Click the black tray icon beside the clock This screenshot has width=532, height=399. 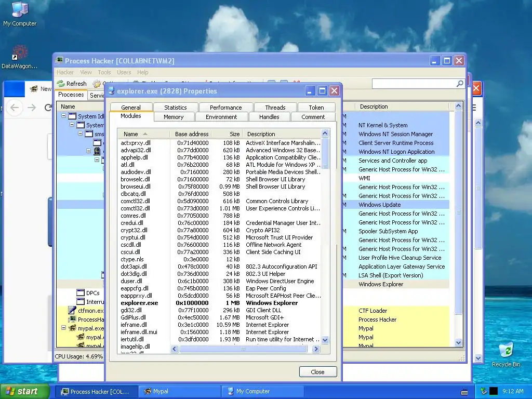[x=494, y=391]
